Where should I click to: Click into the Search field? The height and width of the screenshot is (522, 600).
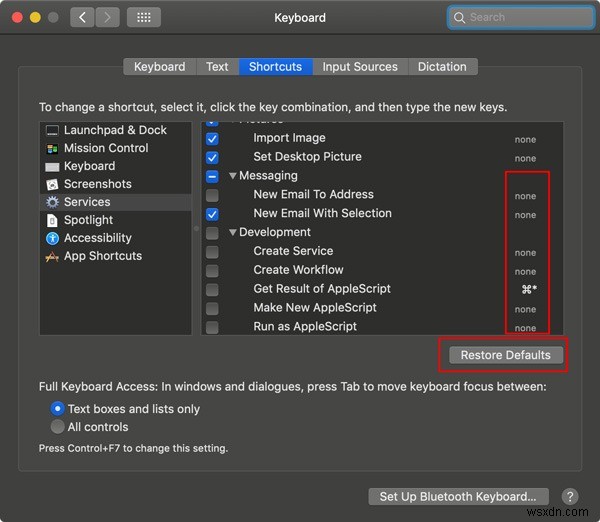pyautogui.click(x=521, y=18)
